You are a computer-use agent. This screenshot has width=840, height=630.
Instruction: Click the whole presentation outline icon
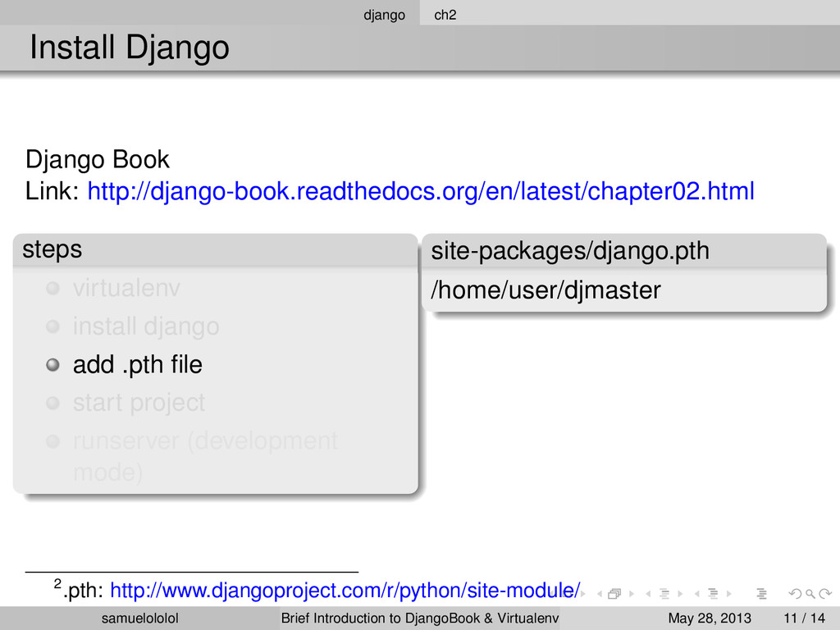(x=761, y=594)
